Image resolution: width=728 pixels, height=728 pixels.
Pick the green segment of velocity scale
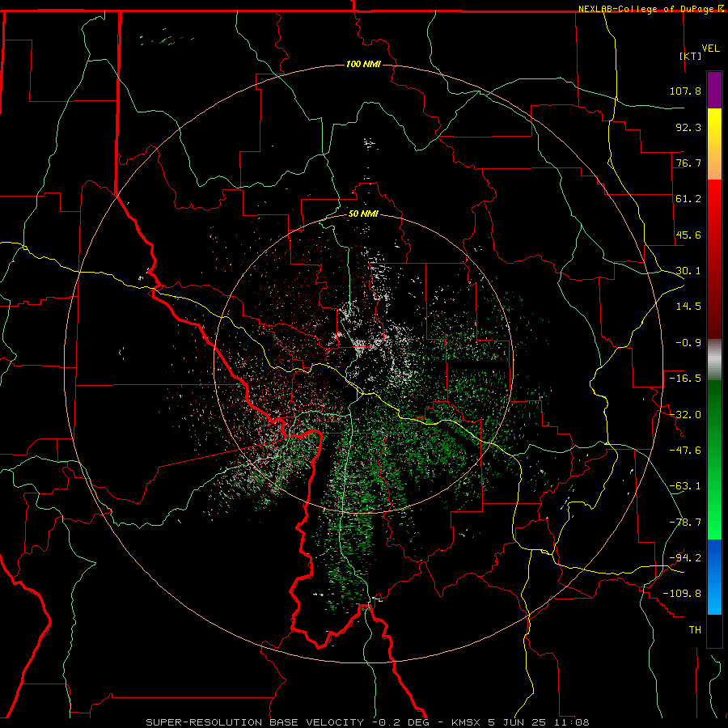[x=714, y=459]
